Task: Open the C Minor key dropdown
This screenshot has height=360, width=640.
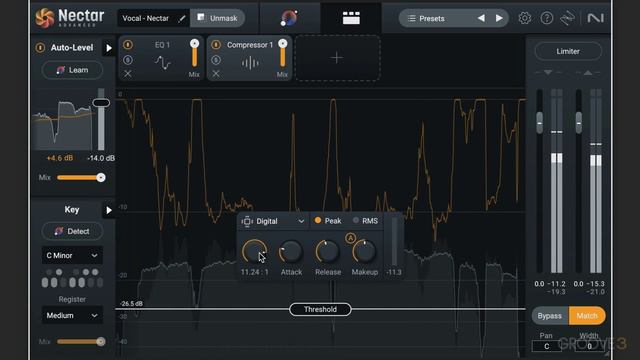Action: [72, 256]
